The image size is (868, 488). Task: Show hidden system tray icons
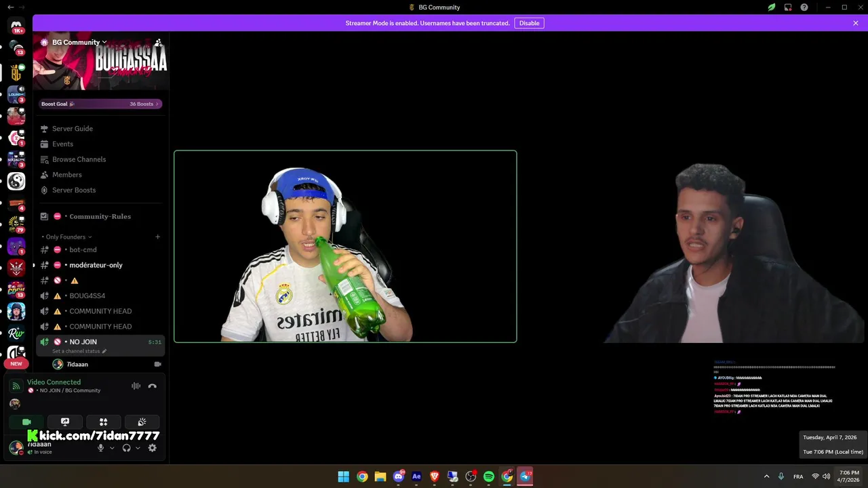tap(767, 476)
